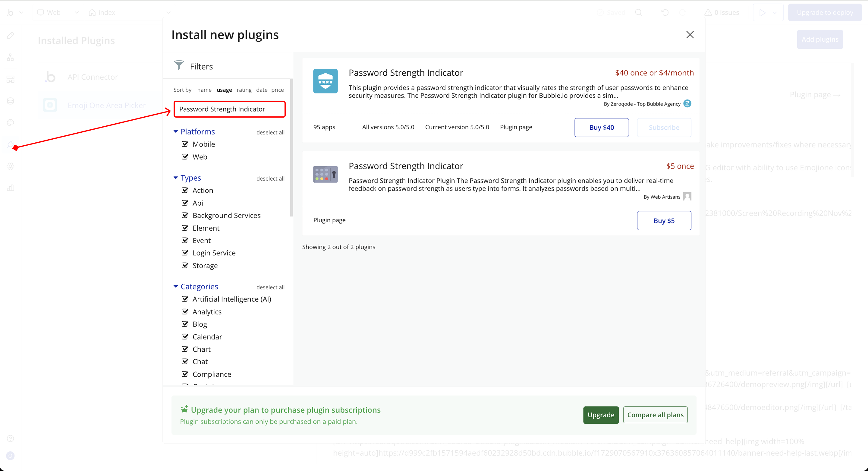Image resolution: width=868 pixels, height=471 pixels.
Task: Click the Buy $40 button
Action: [602, 128]
